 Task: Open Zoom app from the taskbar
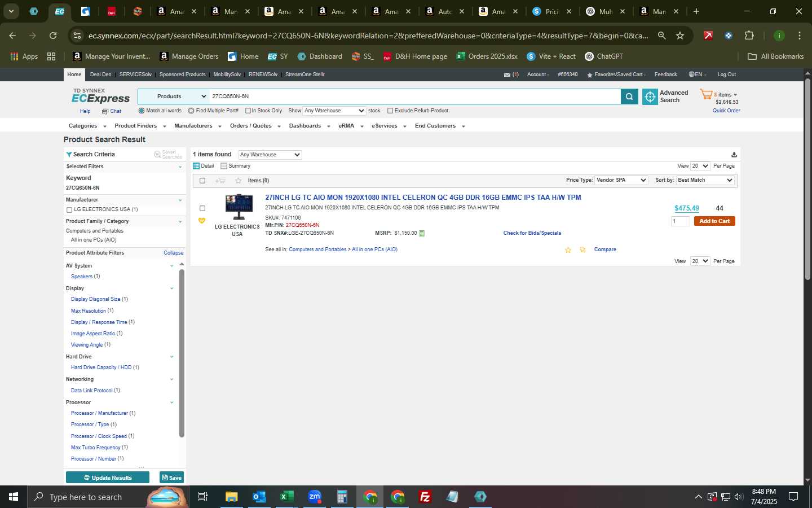point(315,497)
